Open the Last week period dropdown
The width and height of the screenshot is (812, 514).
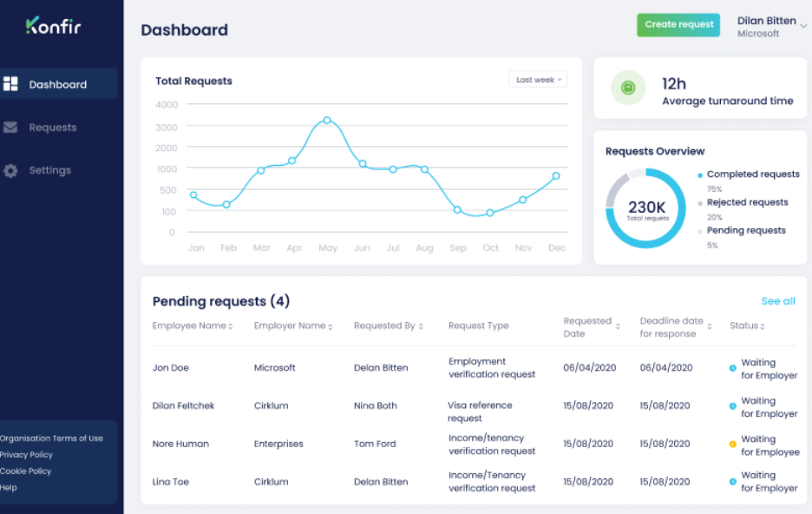click(538, 79)
